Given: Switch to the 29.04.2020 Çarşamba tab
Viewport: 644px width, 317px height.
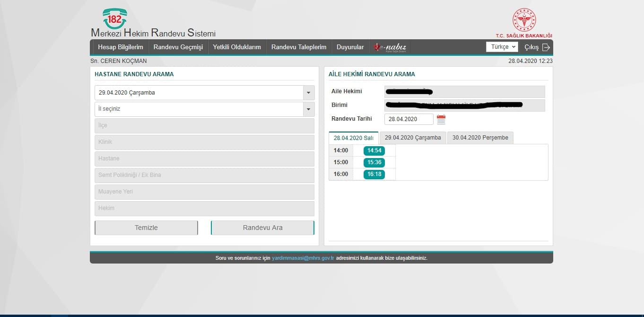Looking at the screenshot, I should pos(412,138).
